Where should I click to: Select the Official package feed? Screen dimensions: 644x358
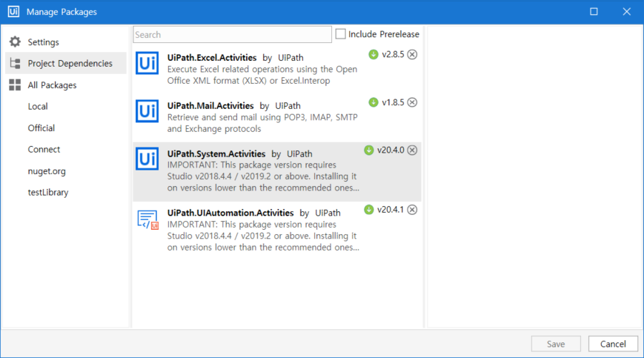pos(41,128)
